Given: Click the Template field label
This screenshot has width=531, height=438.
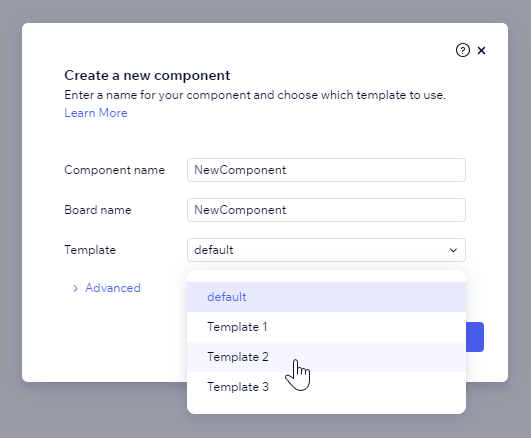Looking at the screenshot, I should click(x=90, y=250).
